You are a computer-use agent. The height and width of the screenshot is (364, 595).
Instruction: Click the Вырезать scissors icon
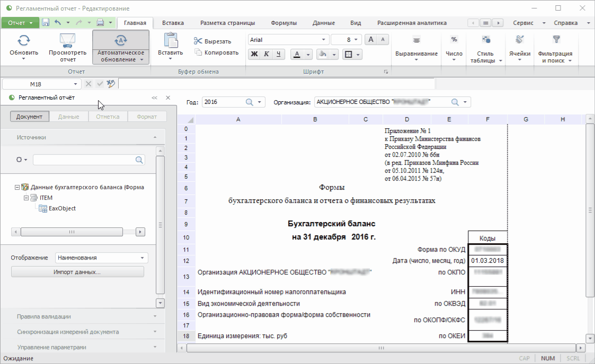(x=198, y=41)
